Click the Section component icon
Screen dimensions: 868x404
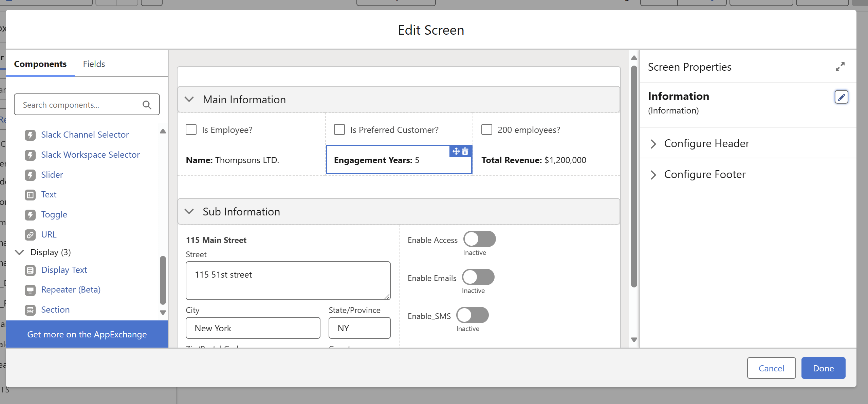(x=30, y=310)
